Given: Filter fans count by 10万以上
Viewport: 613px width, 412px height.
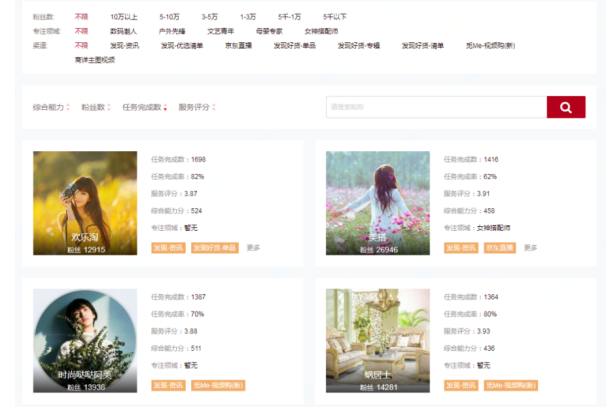Looking at the screenshot, I should tap(124, 17).
